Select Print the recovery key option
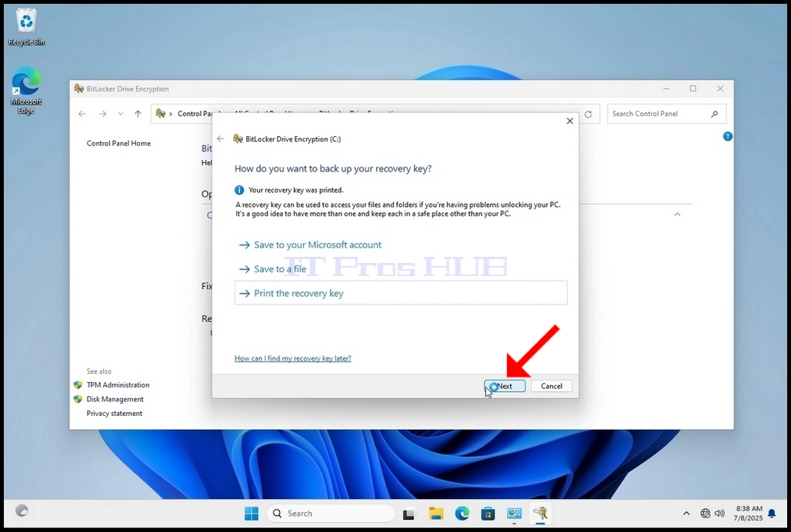Viewport: 791px width, 532px height. [401, 293]
